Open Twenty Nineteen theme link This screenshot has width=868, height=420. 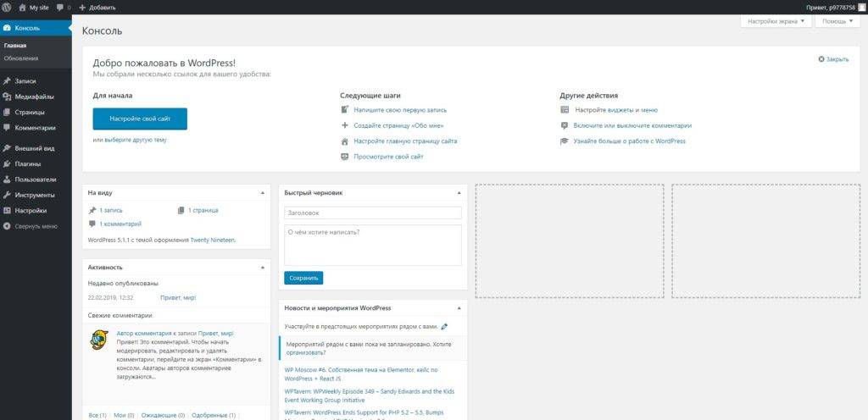point(213,240)
